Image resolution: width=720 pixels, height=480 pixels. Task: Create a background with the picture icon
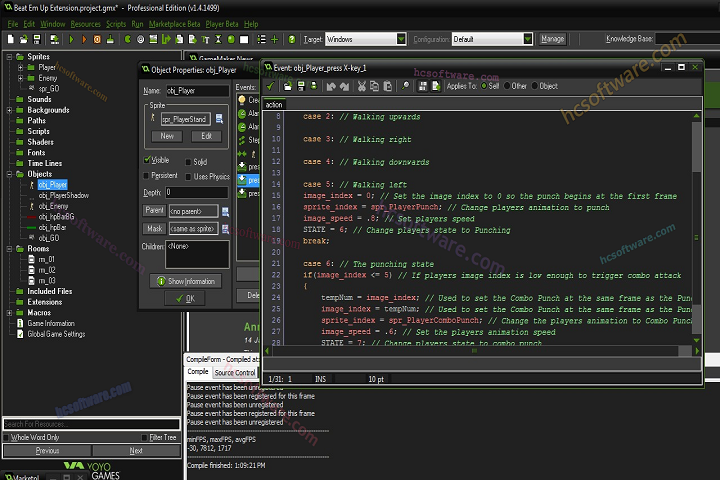(153, 40)
